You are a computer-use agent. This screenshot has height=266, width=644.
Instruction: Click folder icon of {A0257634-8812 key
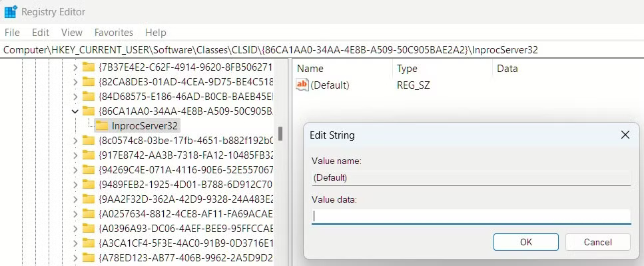[x=89, y=214]
